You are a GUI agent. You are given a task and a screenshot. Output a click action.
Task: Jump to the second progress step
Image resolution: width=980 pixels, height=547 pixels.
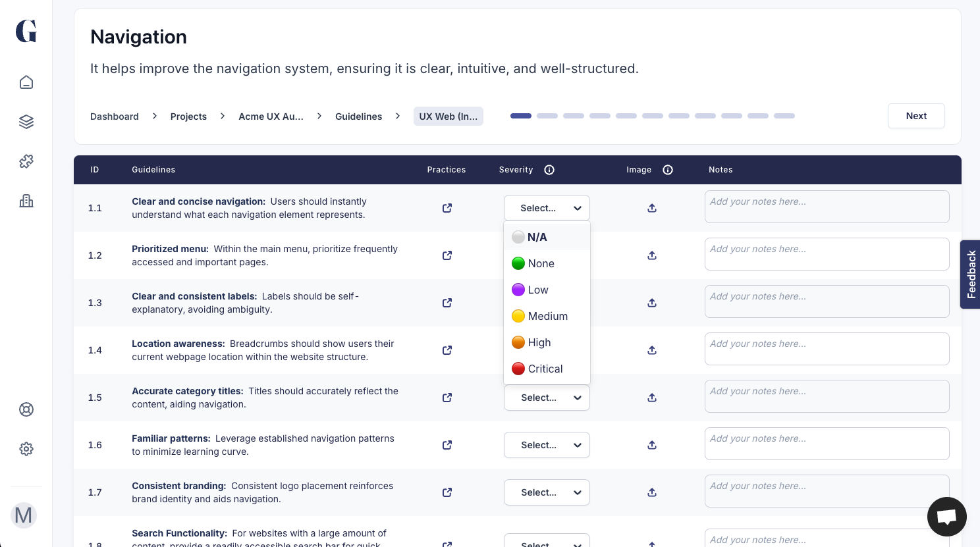547,116
